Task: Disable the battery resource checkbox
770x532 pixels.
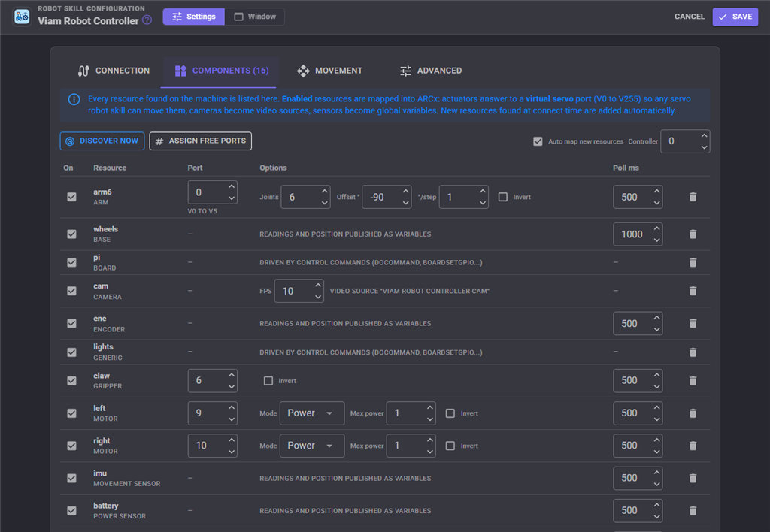Action: (71, 511)
